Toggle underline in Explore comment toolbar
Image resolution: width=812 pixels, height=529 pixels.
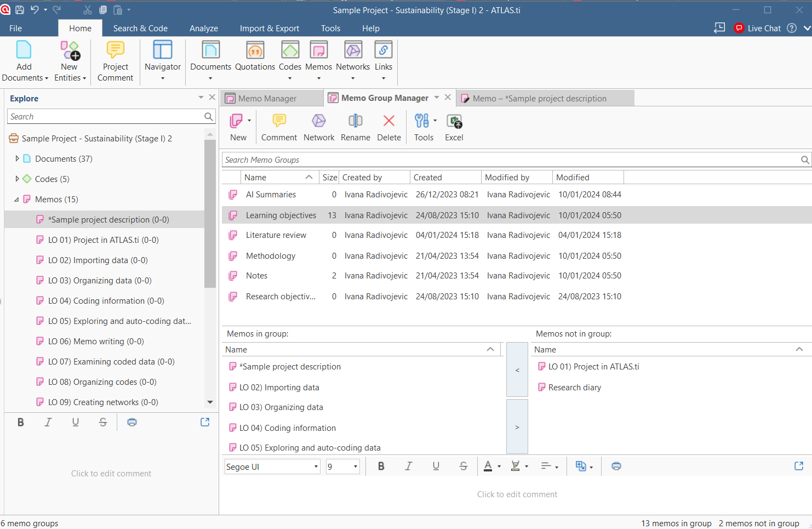pyautogui.click(x=76, y=422)
